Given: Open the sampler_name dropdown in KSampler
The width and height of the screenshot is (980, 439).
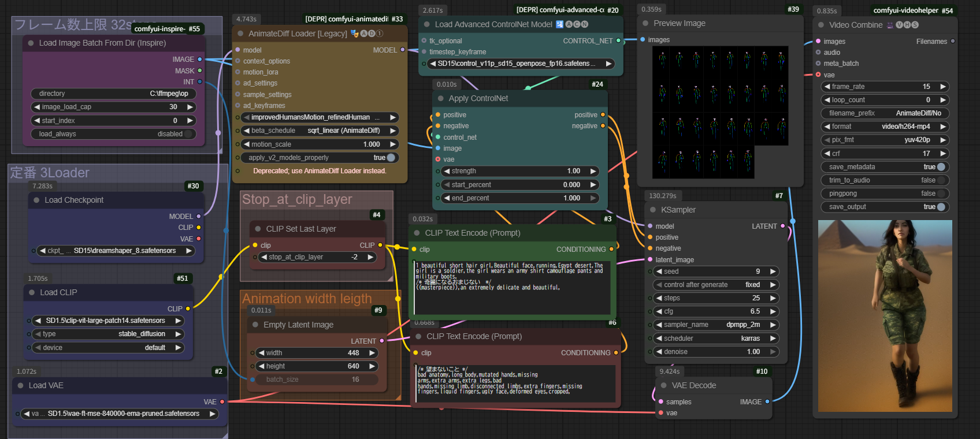Looking at the screenshot, I should click(x=715, y=325).
